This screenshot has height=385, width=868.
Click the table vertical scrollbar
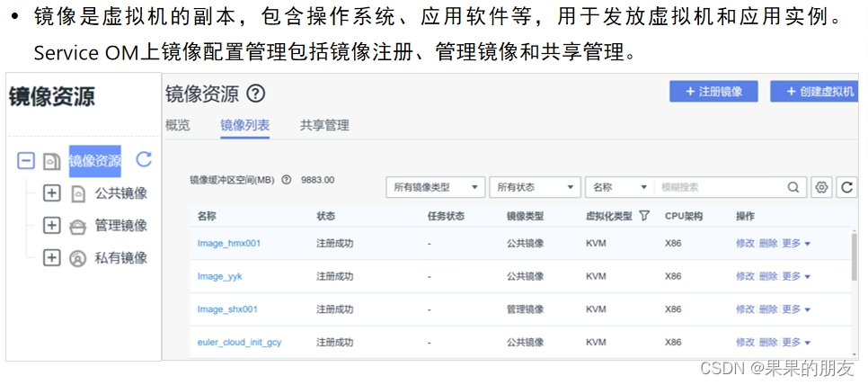[855, 256]
